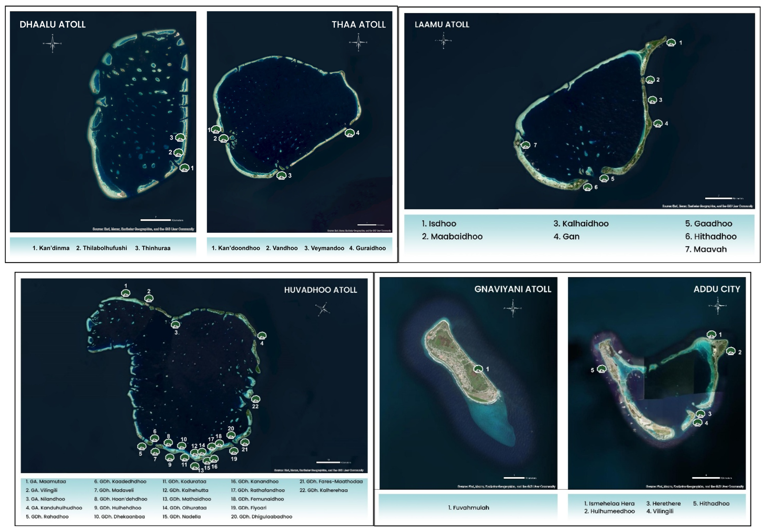Viewport: 767px width, 532px height.
Task: Click tree marker 3 on Dhaalu Atoll map
Action: tap(180, 137)
